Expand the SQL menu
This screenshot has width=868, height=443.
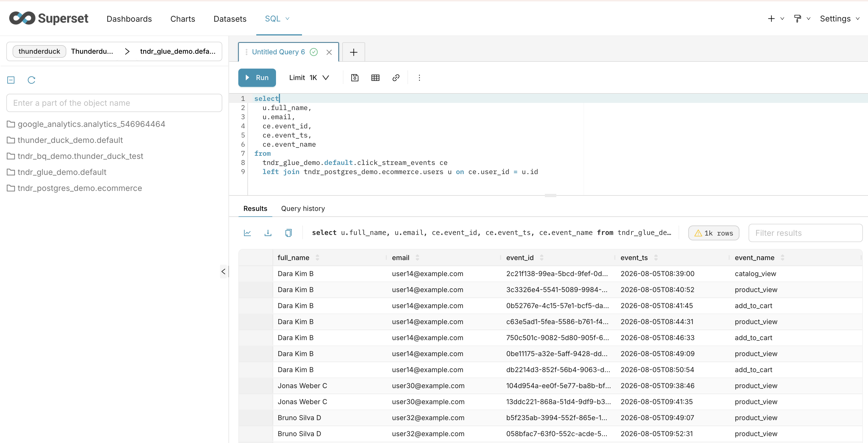click(x=277, y=19)
